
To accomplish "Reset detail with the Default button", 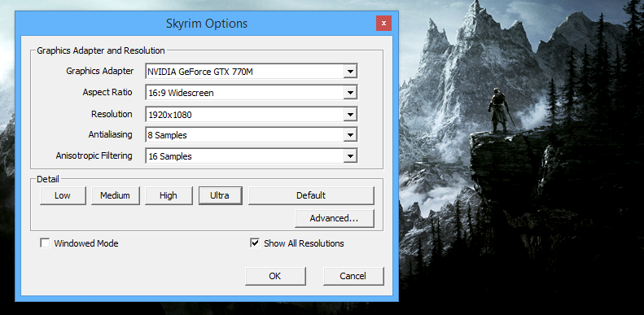I will pos(311,195).
